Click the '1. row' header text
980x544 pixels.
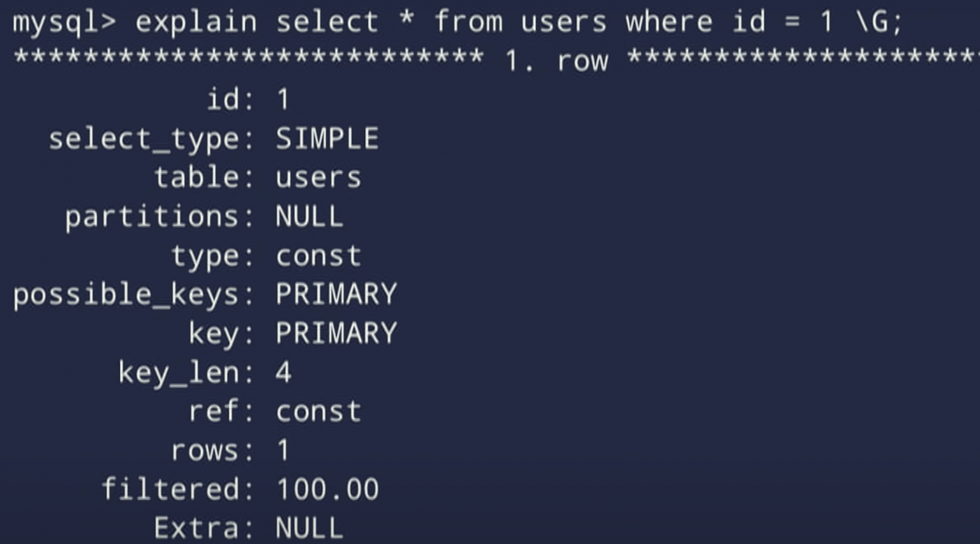pyautogui.click(x=556, y=61)
